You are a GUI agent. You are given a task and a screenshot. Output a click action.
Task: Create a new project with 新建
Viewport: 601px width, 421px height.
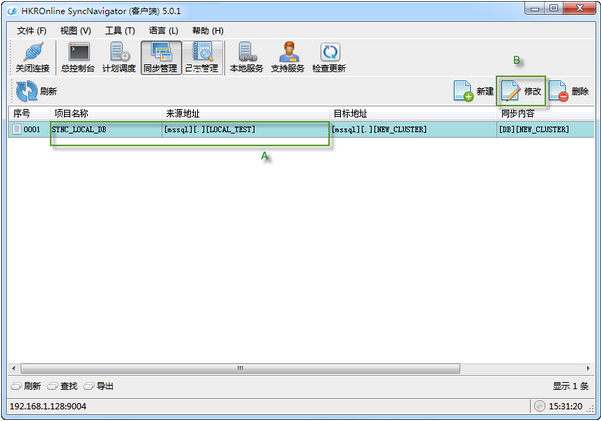point(474,91)
